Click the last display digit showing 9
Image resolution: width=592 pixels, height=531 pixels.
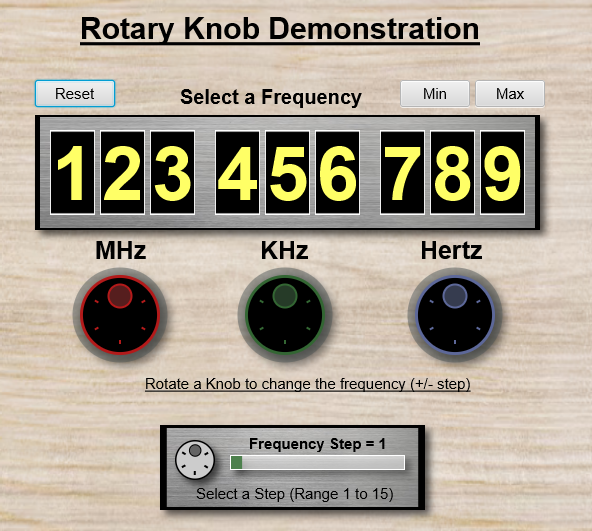[503, 173]
